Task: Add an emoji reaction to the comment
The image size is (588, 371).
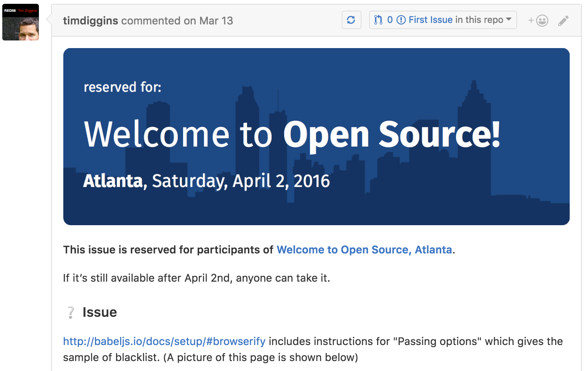Action: [538, 20]
